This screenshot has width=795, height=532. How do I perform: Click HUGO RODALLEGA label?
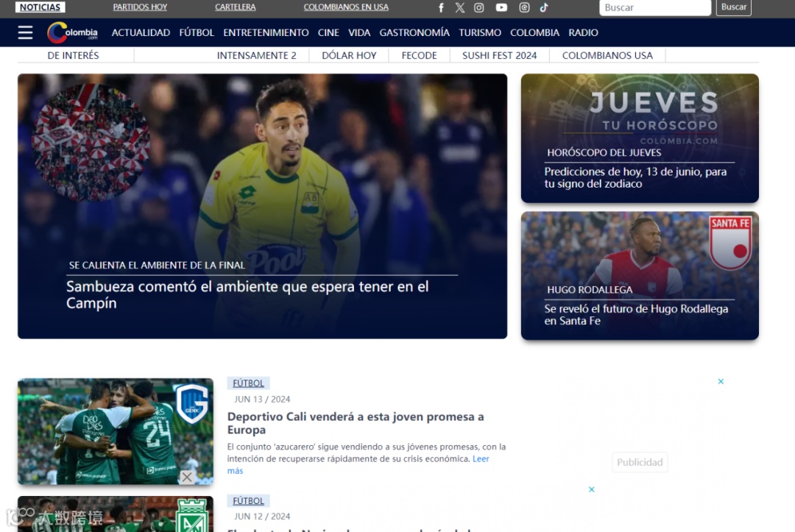[590, 290]
